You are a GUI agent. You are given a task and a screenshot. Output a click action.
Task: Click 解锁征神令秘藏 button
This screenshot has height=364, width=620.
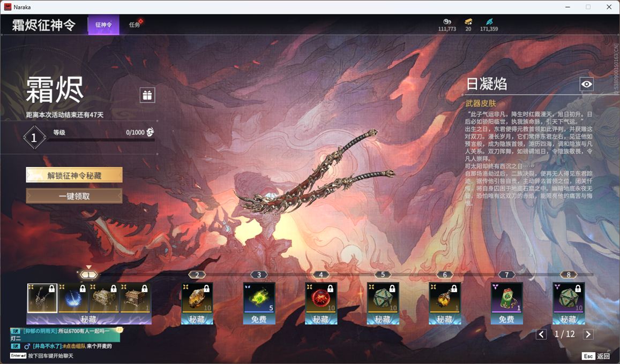tap(74, 175)
